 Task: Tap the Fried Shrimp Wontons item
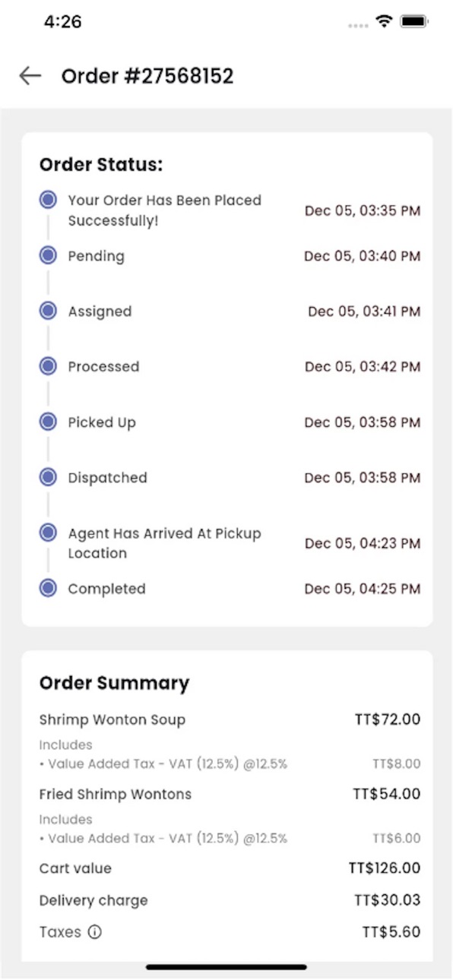pos(116,795)
